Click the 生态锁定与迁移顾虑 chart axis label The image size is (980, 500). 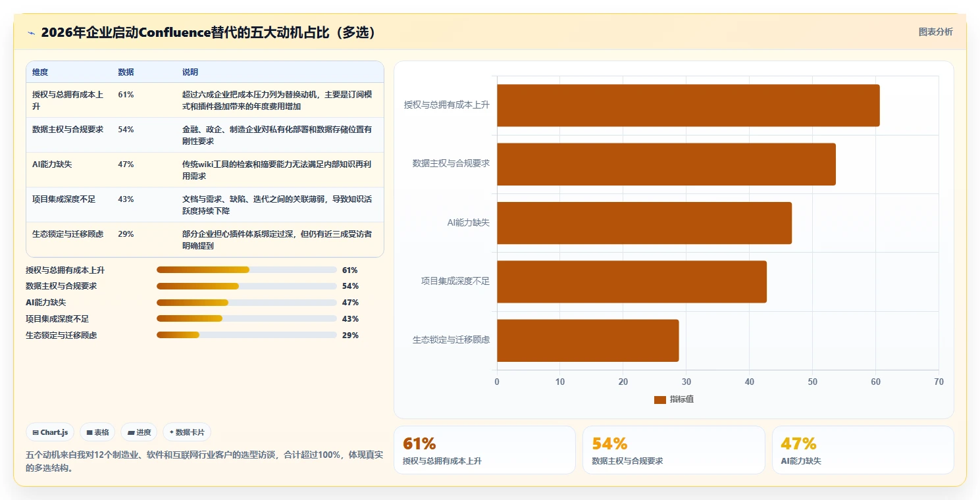tap(451, 340)
